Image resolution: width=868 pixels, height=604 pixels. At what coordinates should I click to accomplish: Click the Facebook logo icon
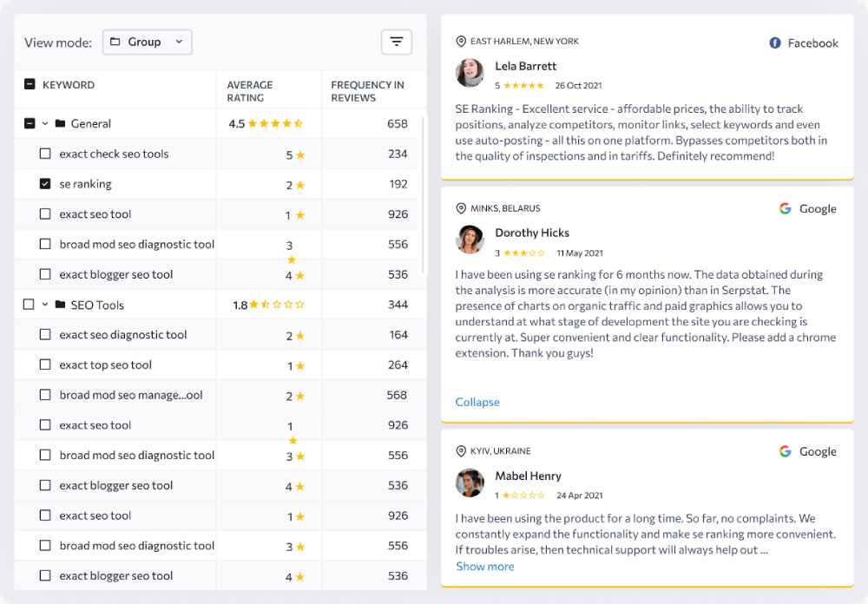click(775, 43)
